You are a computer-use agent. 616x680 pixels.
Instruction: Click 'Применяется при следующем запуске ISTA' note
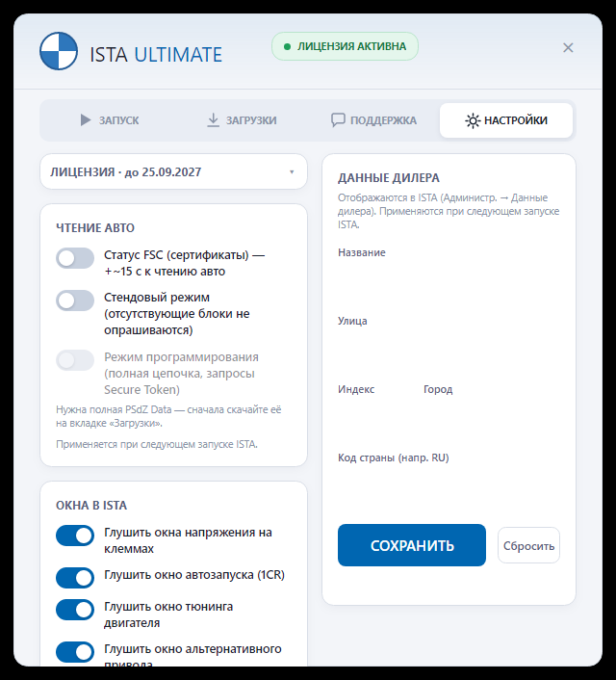[157, 444]
